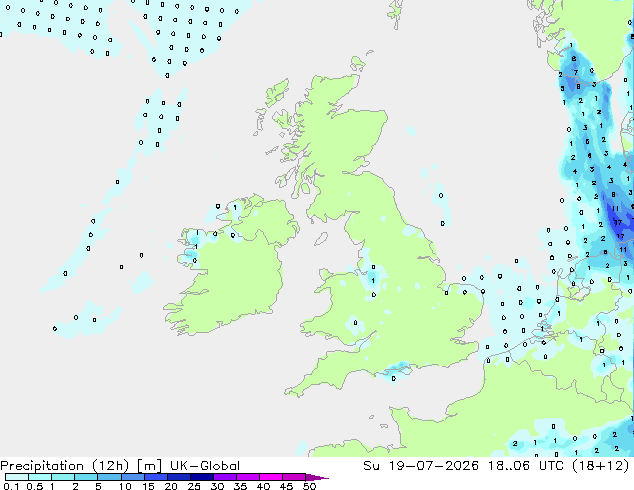Click the 0.1 to 0.5 legend color swatch

[17, 477]
